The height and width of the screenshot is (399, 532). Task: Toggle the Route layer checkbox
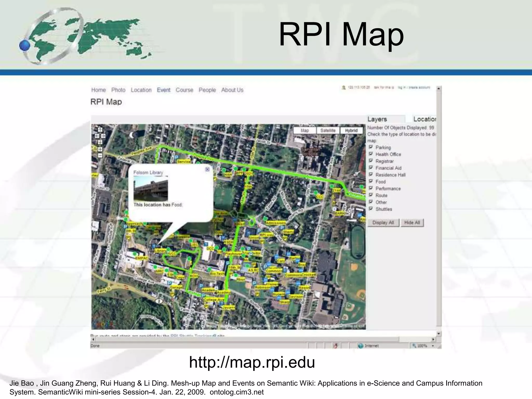coord(371,195)
